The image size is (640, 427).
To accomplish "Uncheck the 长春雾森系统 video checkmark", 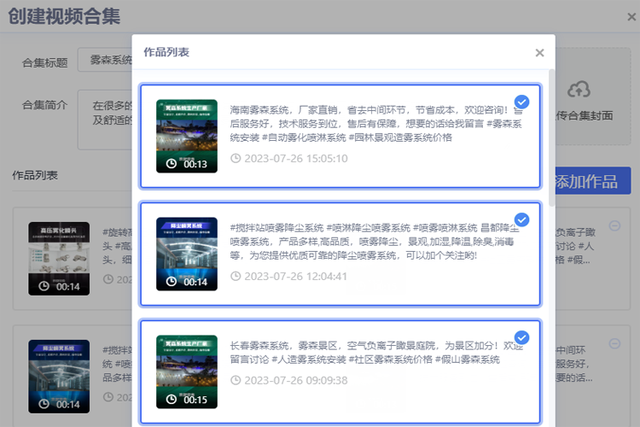I will pyautogui.click(x=522, y=338).
